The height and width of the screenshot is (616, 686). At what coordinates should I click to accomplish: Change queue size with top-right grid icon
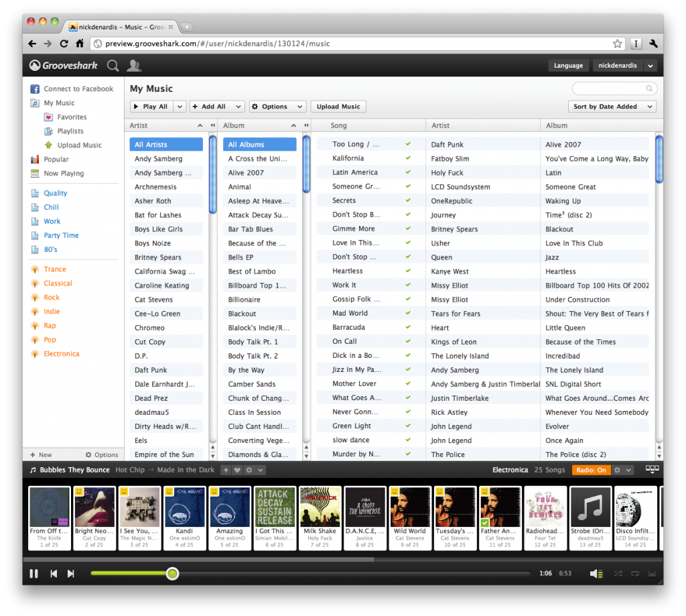(x=653, y=469)
